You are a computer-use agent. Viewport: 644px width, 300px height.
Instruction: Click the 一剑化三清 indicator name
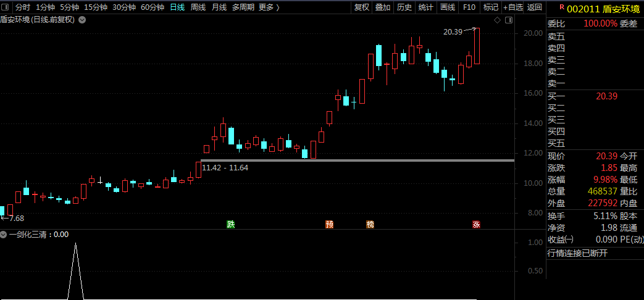click(x=28, y=235)
